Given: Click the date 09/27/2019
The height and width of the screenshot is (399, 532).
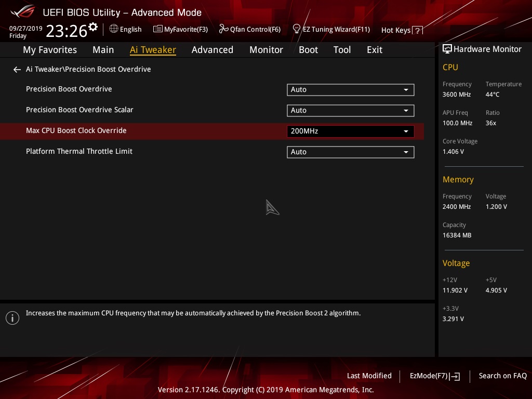Looking at the screenshot, I should pos(26,29).
